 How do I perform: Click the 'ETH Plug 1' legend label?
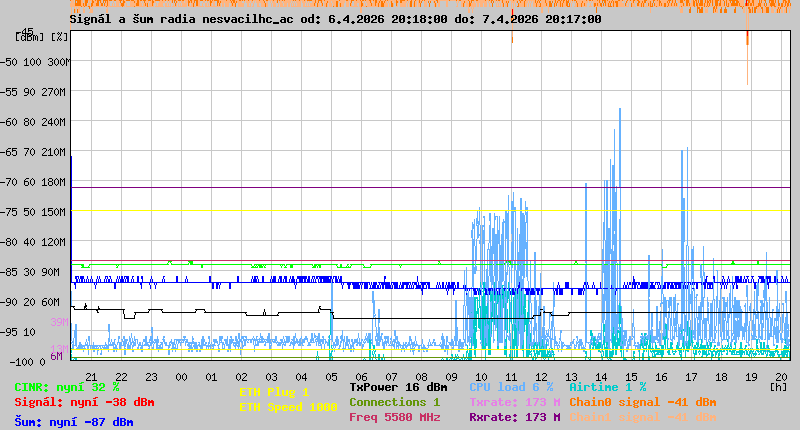274,393
